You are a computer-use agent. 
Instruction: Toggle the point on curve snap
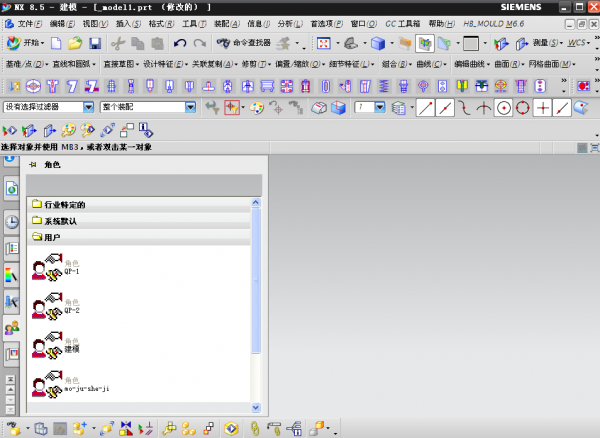coord(562,108)
